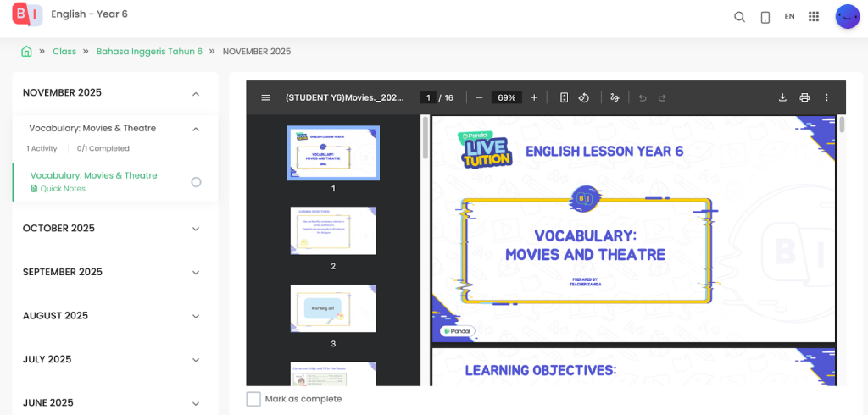The height and width of the screenshot is (415, 868).
Task: Open the PDF annotation draw tool
Action: (615, 98)
